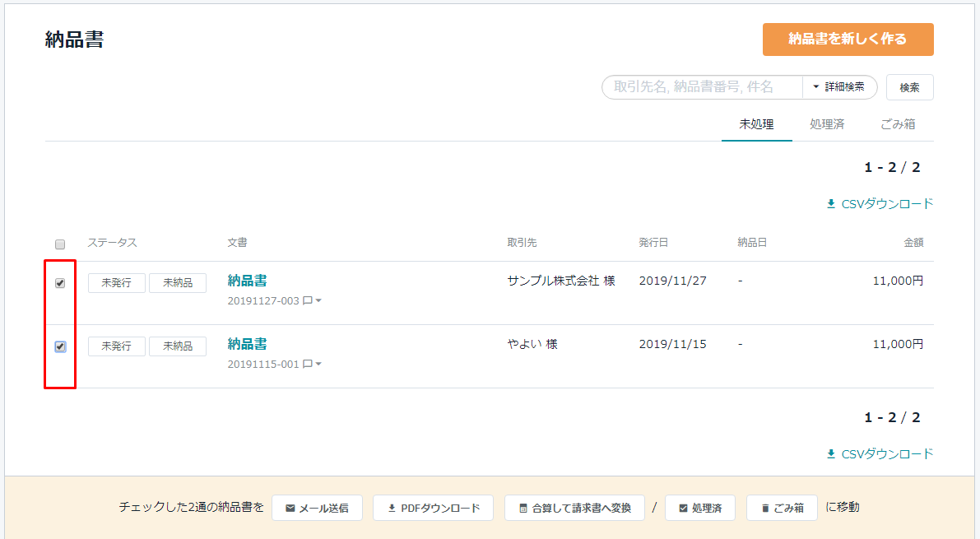Open the 納品書 link for やよい

click(x=247, y=344)
